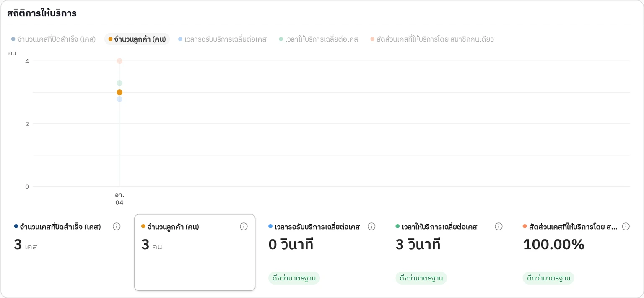
Task: Click the light blue chart data point
Action: point(119,99)
